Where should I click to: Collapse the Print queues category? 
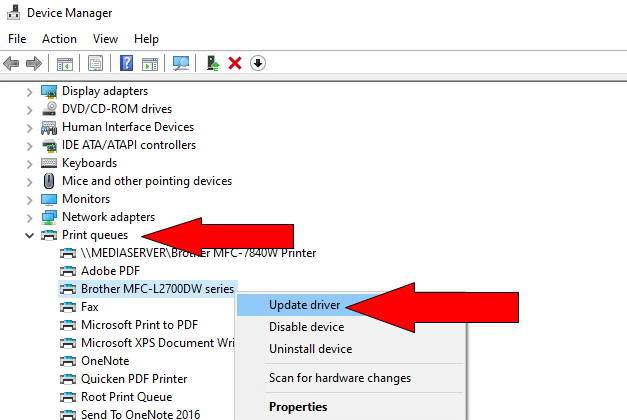[x=29, y=235]
